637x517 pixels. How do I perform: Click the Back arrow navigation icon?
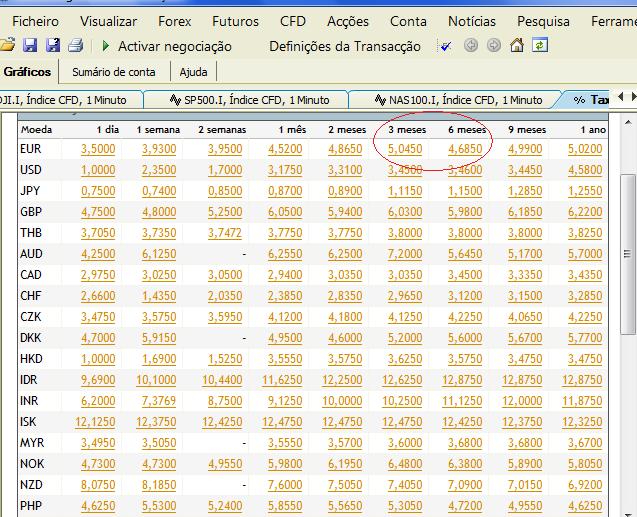tap(471, 45)
